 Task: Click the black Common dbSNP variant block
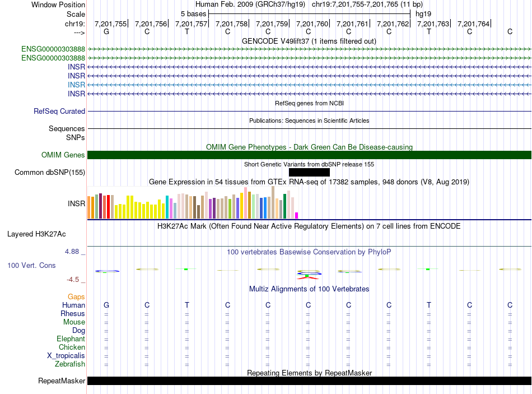tap(309, 173)
